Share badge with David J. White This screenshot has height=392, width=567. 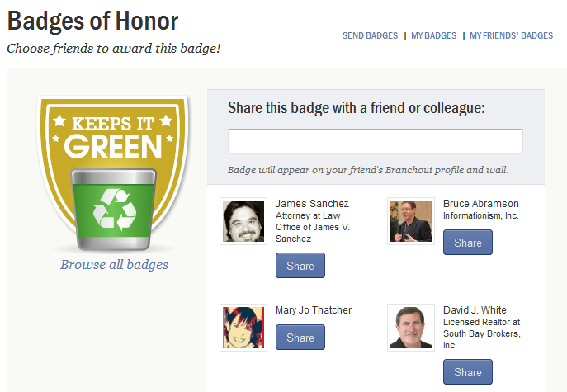468,371
